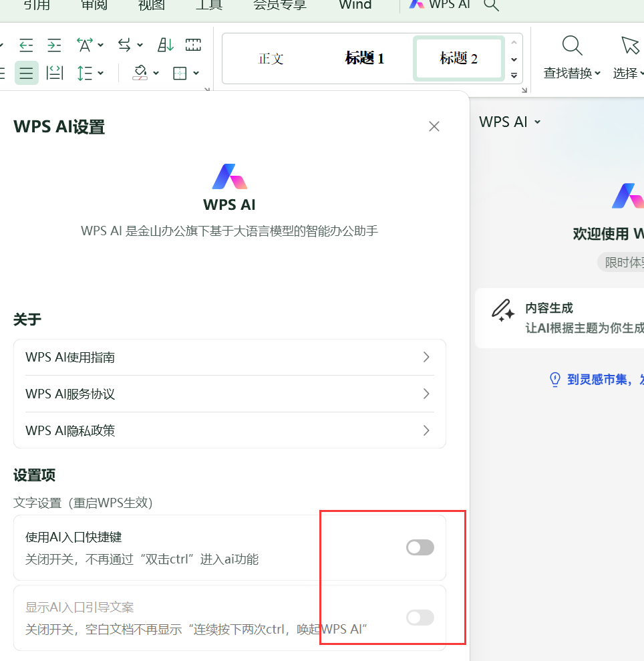Viewport: 644px width, 661px height.
Task: Click the 内容生成 pen sparkle icon
Action: [503, 311]
